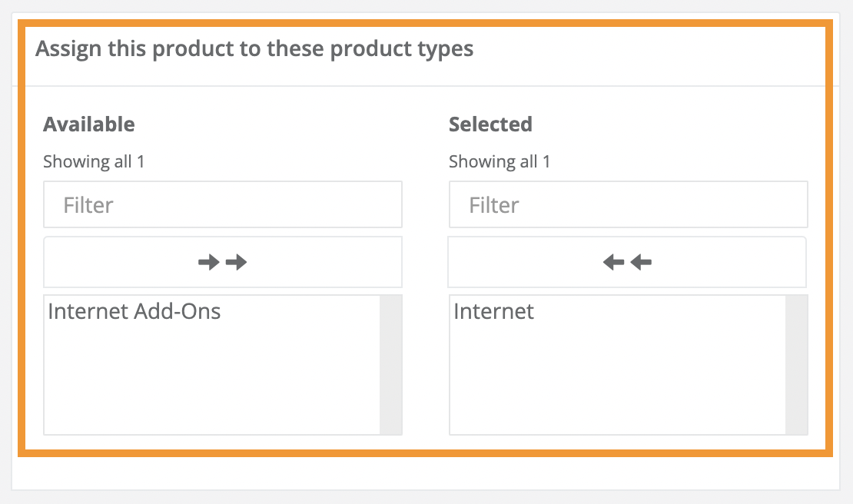Click the Showing all 1 text under Selected

[500, 161]
